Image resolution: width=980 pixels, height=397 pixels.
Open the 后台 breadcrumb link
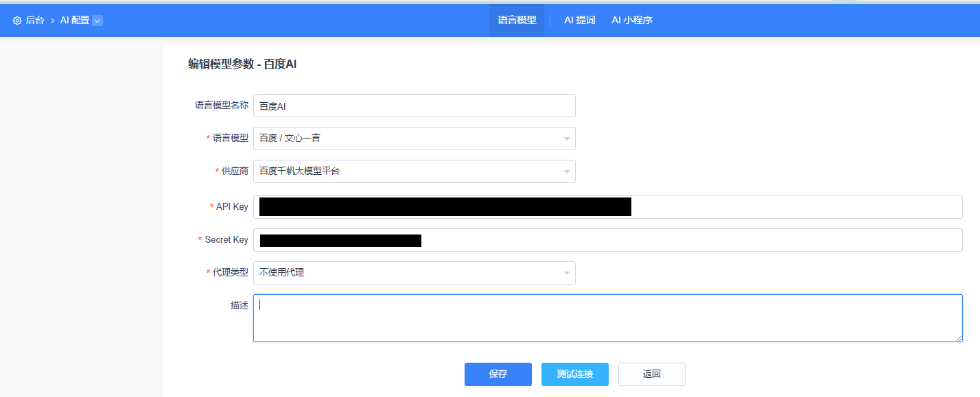click(35, 21)
